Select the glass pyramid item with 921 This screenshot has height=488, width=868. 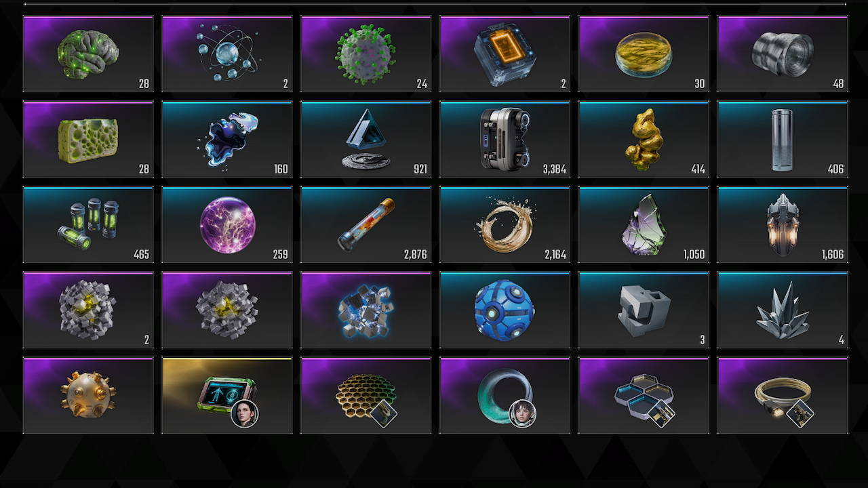click(366, 140)
